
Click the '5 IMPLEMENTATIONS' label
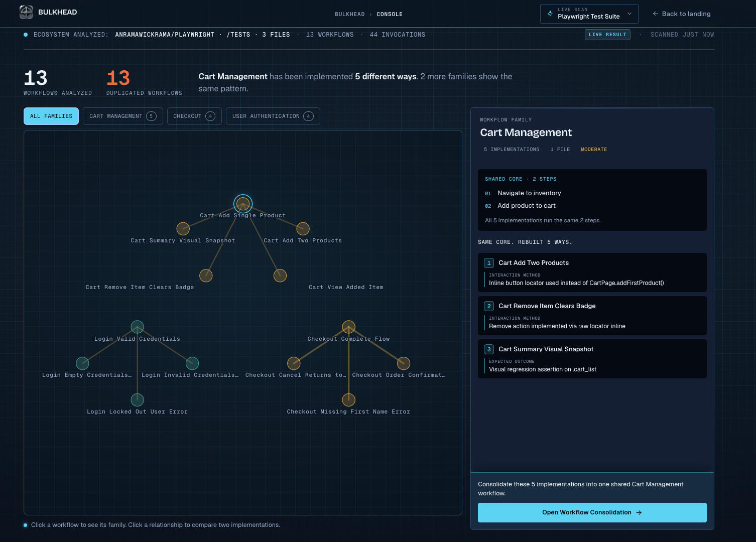click(512, 150)
